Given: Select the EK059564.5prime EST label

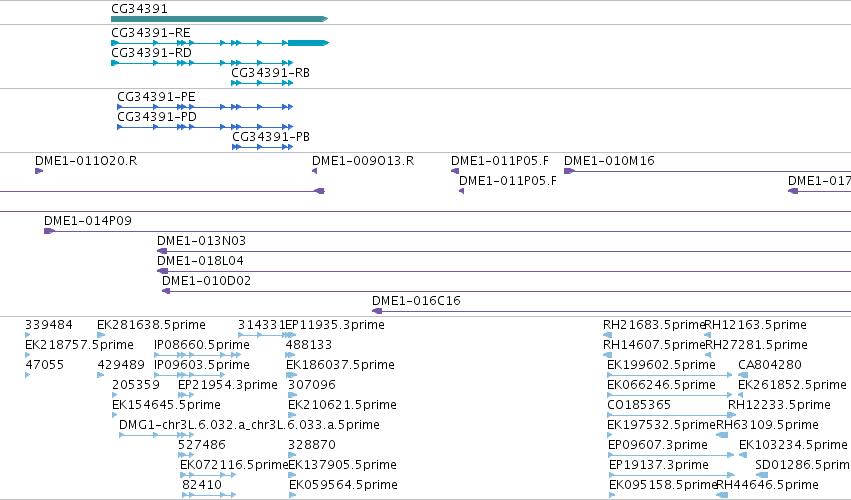Looking at the screenshot, I should tap(344, 485).
